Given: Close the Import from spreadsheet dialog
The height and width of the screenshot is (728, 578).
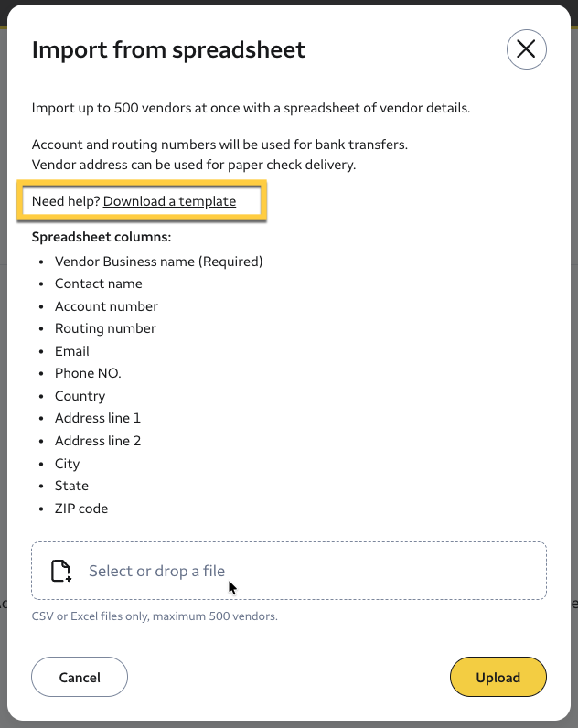Looking at the screenshot, I should click(526, 49).
